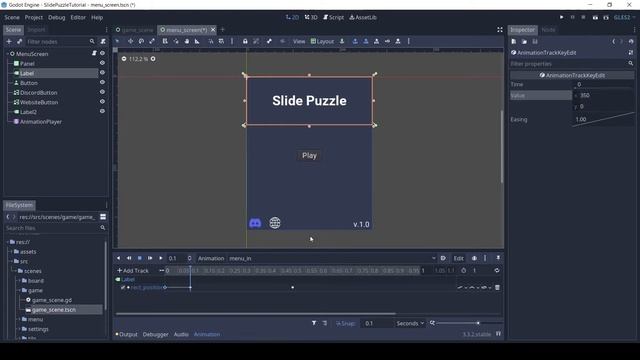Zoom out the canvas with minus icon
This screenshot has height=360, width=640.
[124, 59]
